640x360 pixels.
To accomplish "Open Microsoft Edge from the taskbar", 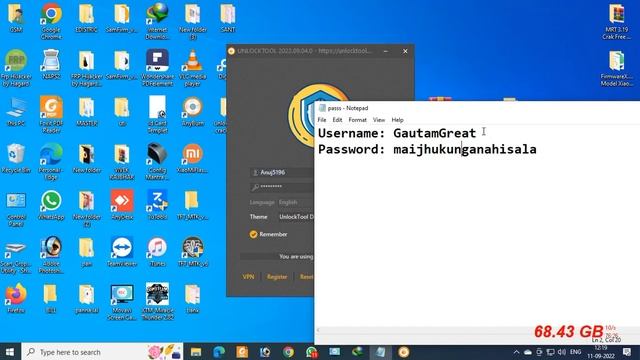I will [219, 352].
